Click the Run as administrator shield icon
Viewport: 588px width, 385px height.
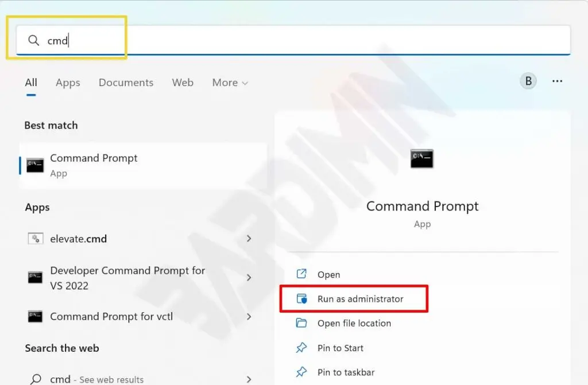302,299
